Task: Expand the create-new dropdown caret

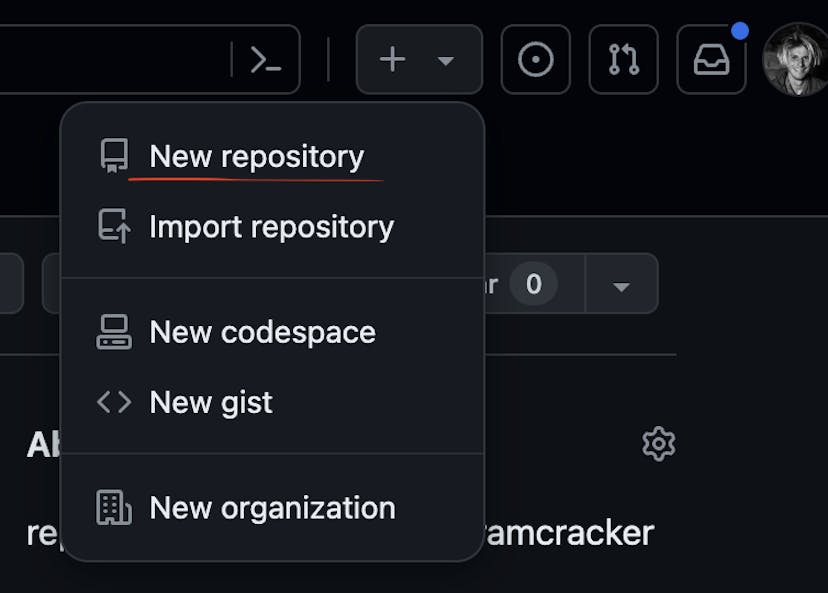Action: 446,61
